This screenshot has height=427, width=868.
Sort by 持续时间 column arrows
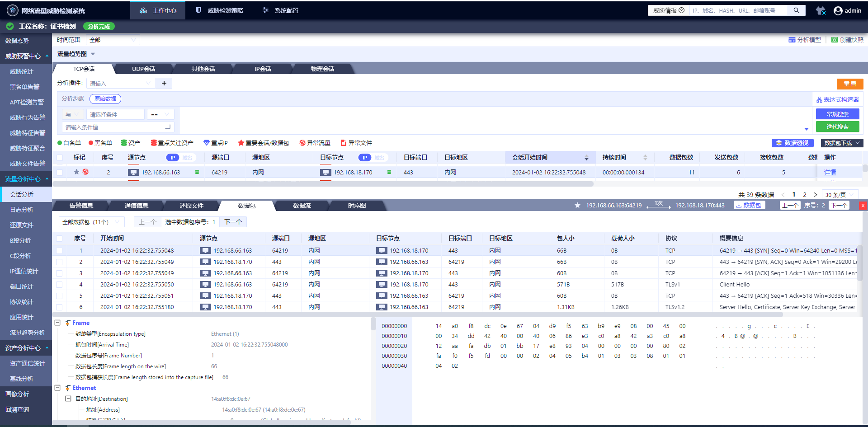pos(645,158)
